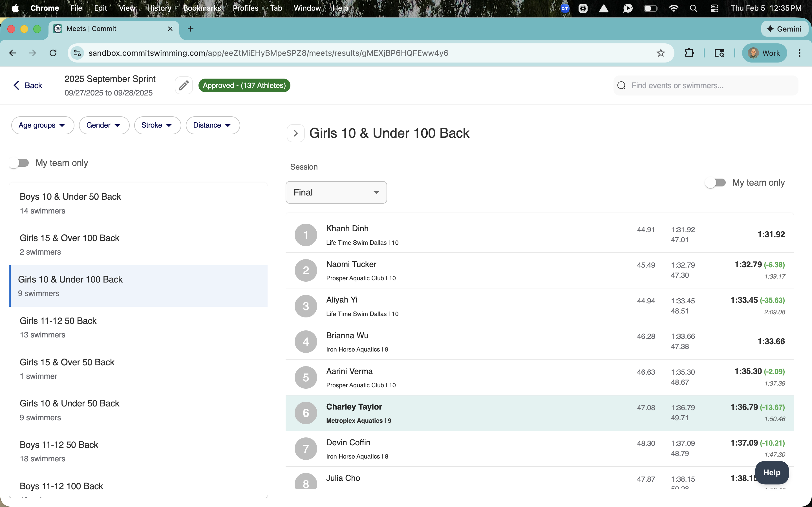The height and width of the screenshot is (507, 812).
Task: Toggle results My team only switch
Action: (x=715, y=183)
